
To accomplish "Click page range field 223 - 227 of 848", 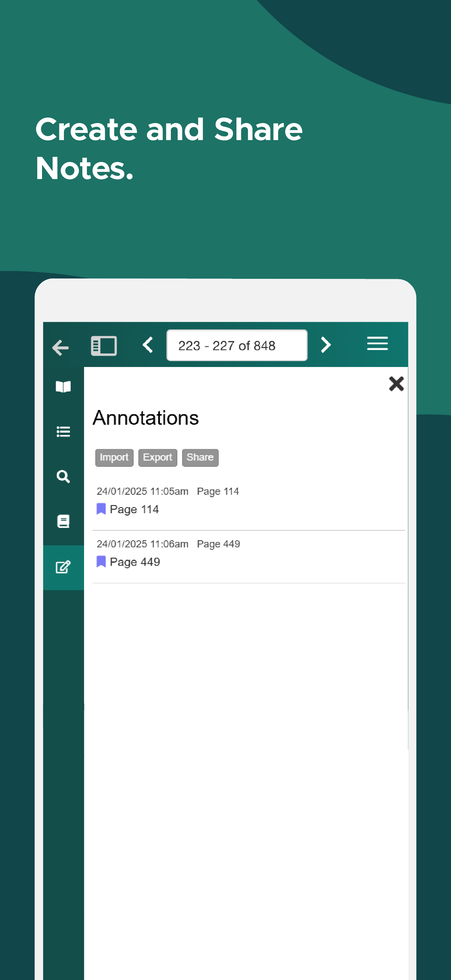I will (237, 345).
